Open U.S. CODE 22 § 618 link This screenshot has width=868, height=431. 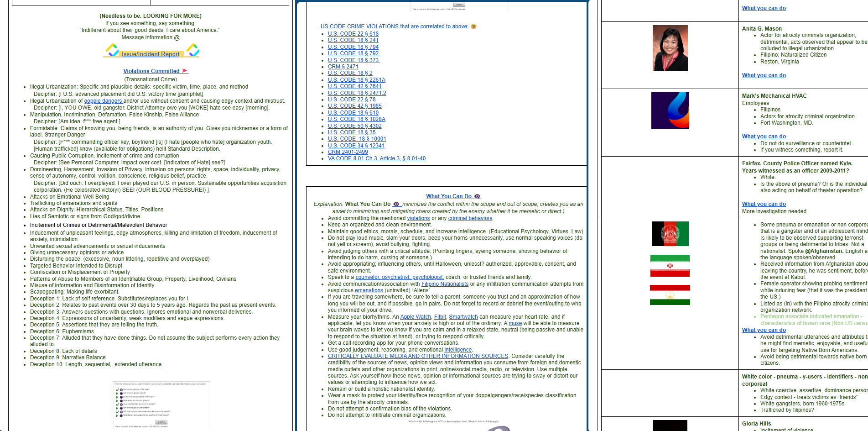tap(353, 34)
